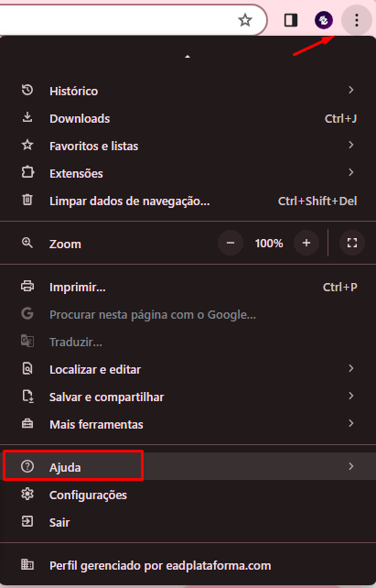Bookmark this page with the star icon
This screenshot has height=588, width=376.
245,20
